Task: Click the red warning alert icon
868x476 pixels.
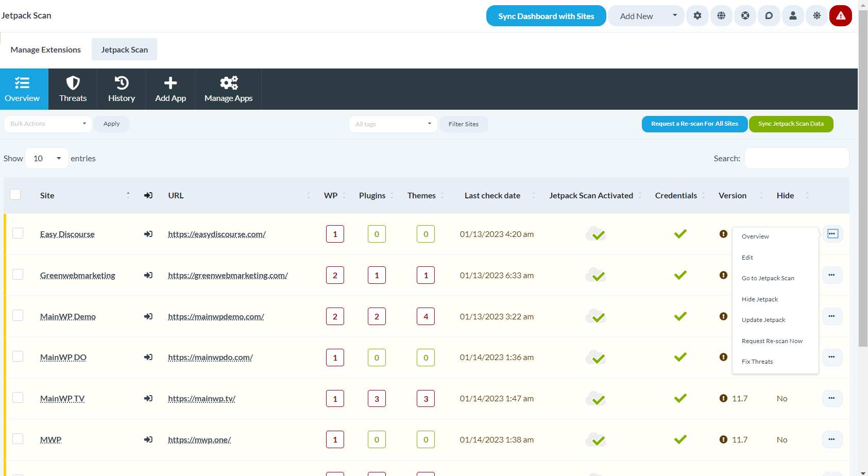Action: (841, 16)
